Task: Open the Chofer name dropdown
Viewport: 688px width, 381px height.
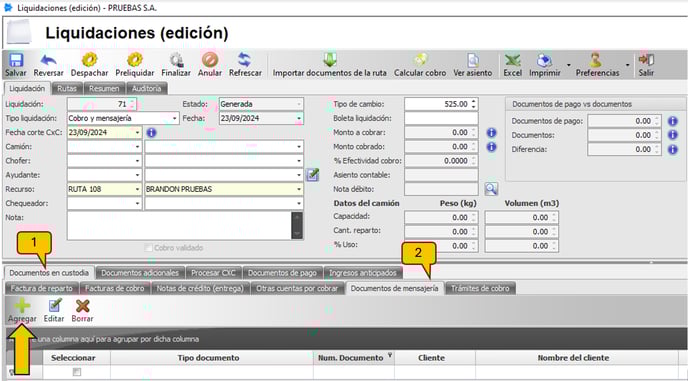Action: click(299, 161)
